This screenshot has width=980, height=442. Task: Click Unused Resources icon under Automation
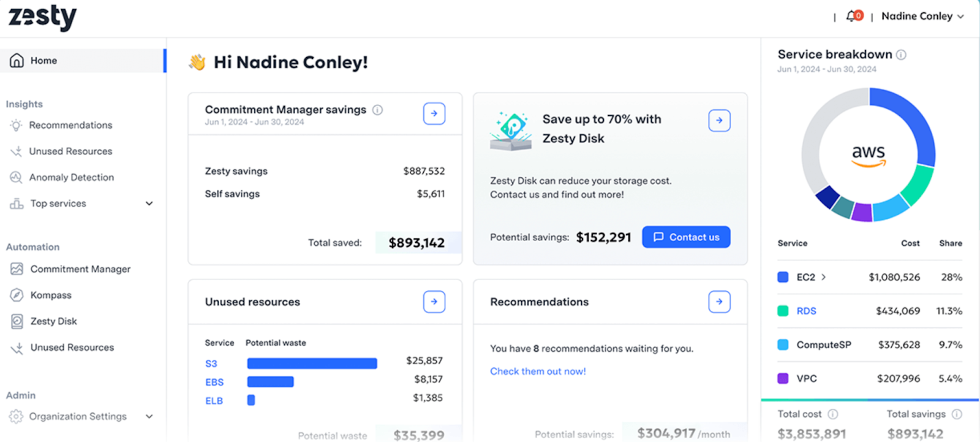(x=17, y=348)
